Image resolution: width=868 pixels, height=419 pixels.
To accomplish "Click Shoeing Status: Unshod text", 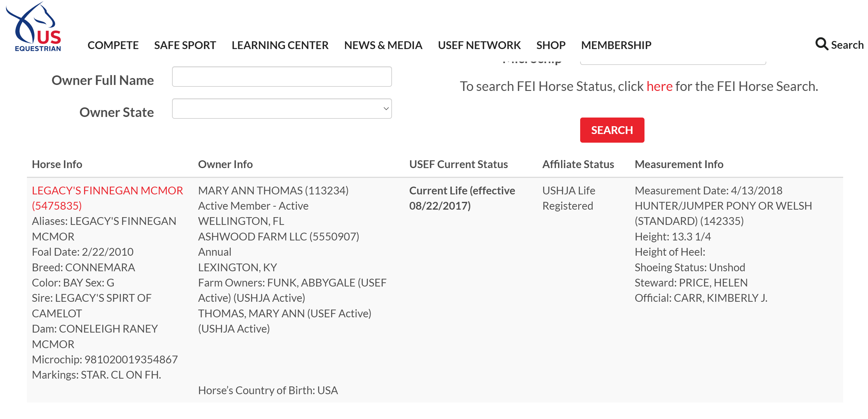I will pos(689,267).
